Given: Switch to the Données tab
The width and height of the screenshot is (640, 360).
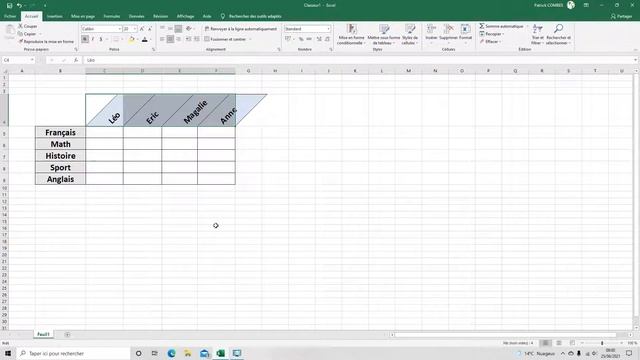Looking at the screenshot, I should tap(136, 16).
